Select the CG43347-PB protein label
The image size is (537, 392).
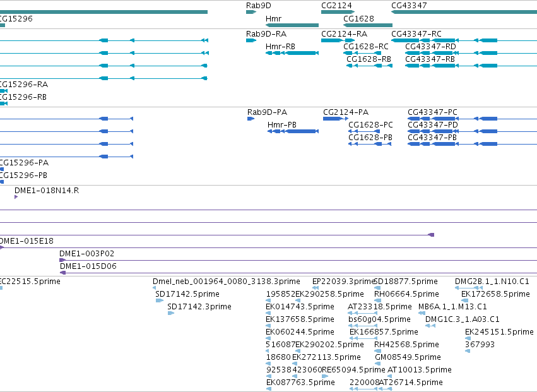click(x=432, y=138)
